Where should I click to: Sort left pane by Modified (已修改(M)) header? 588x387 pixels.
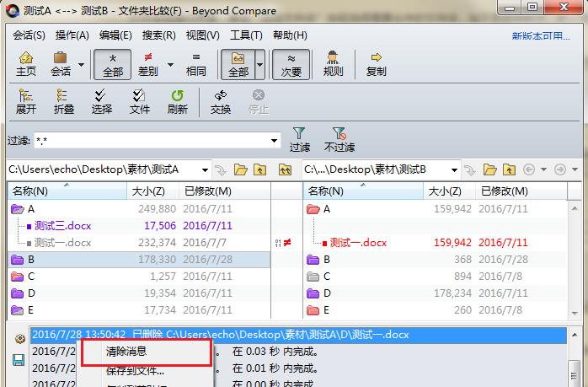point(225,191)
